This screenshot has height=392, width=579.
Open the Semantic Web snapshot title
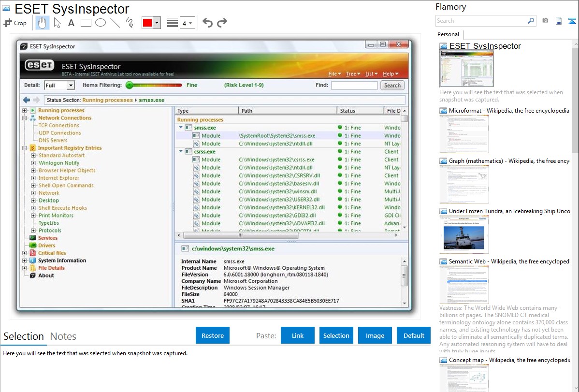(509, 261)
